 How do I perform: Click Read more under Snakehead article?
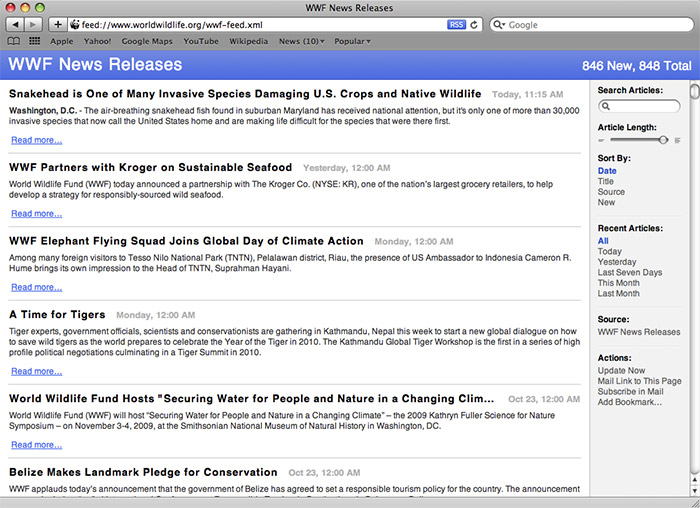[36, 140]
